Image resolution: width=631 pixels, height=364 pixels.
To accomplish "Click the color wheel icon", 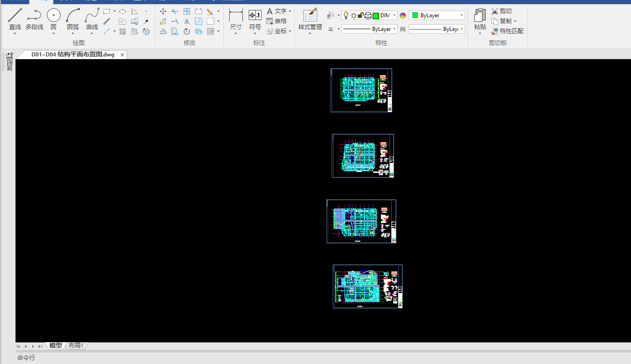I will pos(403,15).
